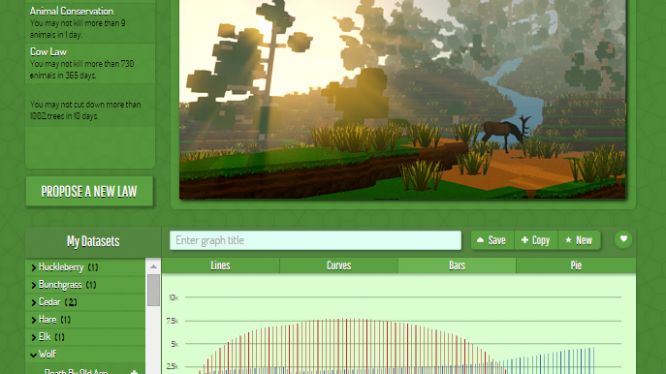This screenshot has width=666, height=374.
Task: Click the Death By Old Age dataset
Action: click(x=76, y=371)
